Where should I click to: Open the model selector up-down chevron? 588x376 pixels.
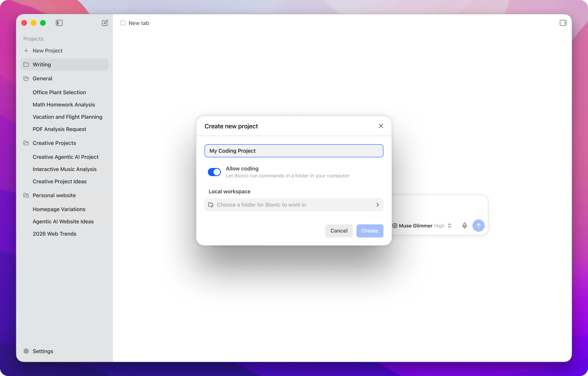[449, 226]
